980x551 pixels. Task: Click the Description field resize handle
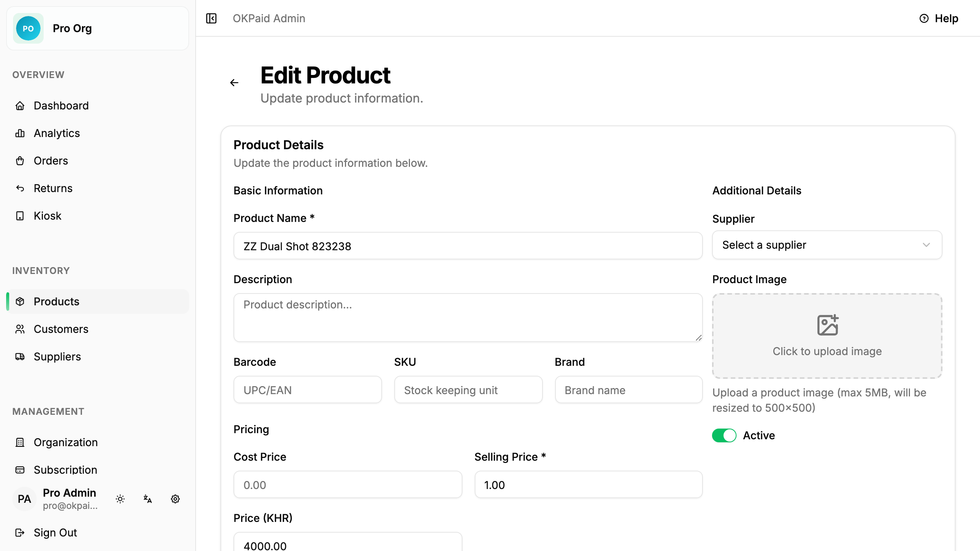[x=699, y=337]
